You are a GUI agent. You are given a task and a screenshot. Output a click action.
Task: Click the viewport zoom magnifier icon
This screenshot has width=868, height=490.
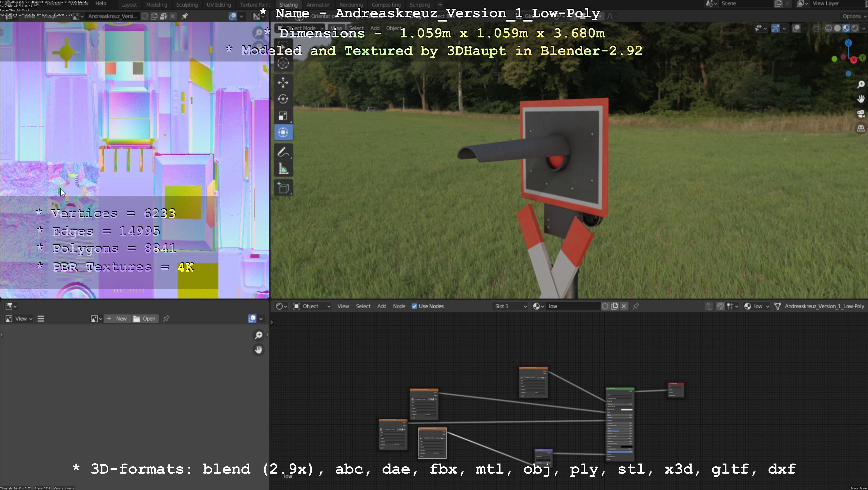[861, 84]
